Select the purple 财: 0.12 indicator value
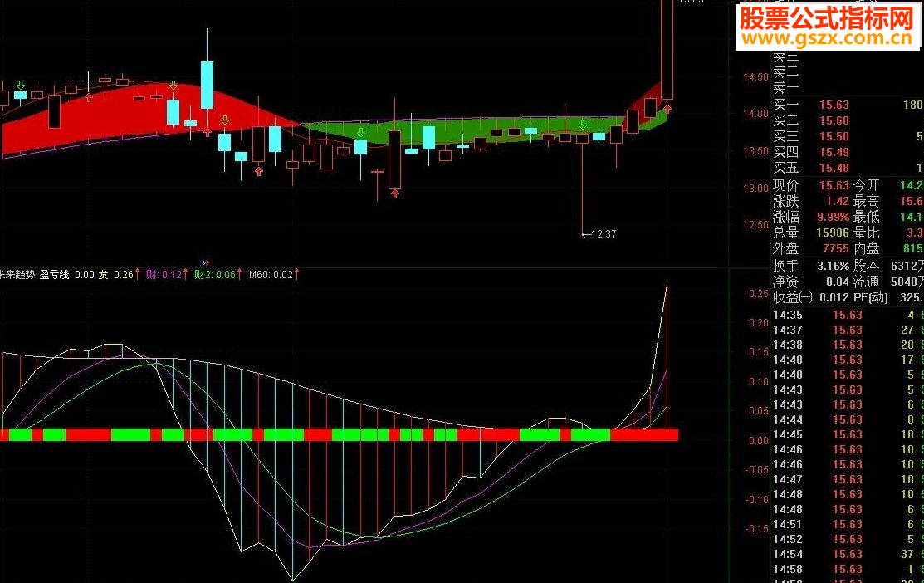924x583 pixels. [164, 275]
